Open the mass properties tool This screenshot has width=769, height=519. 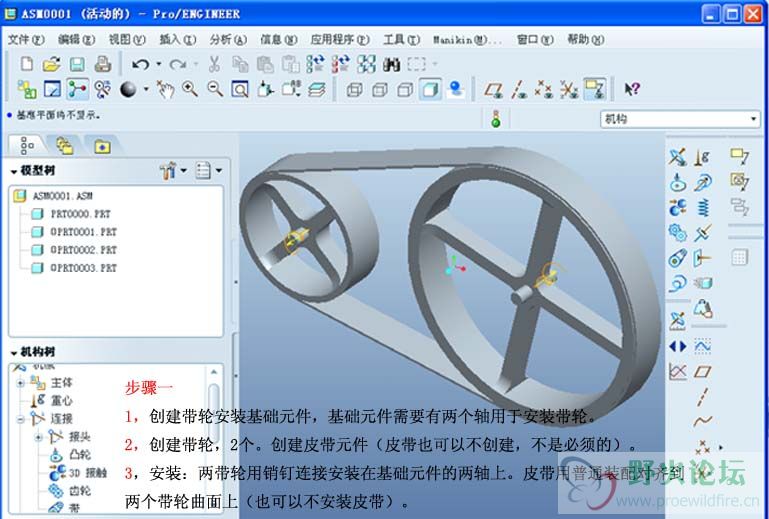click(x=703, y=309)
